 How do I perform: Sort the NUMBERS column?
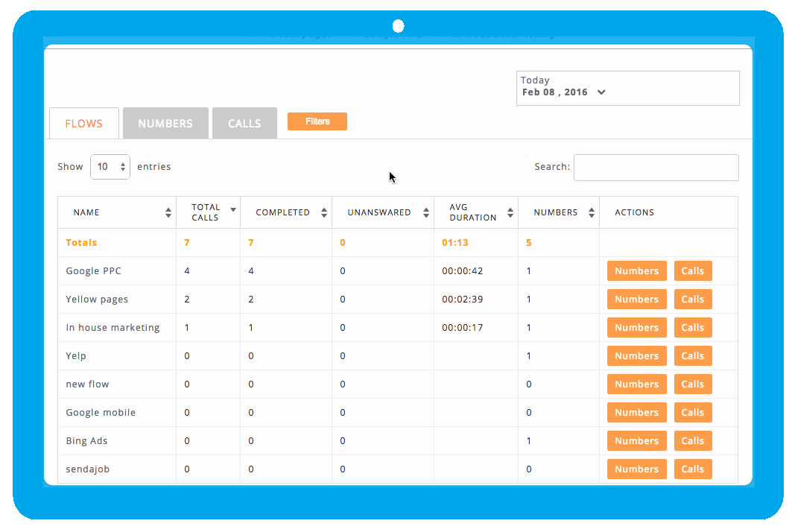[x=592, y=212]
